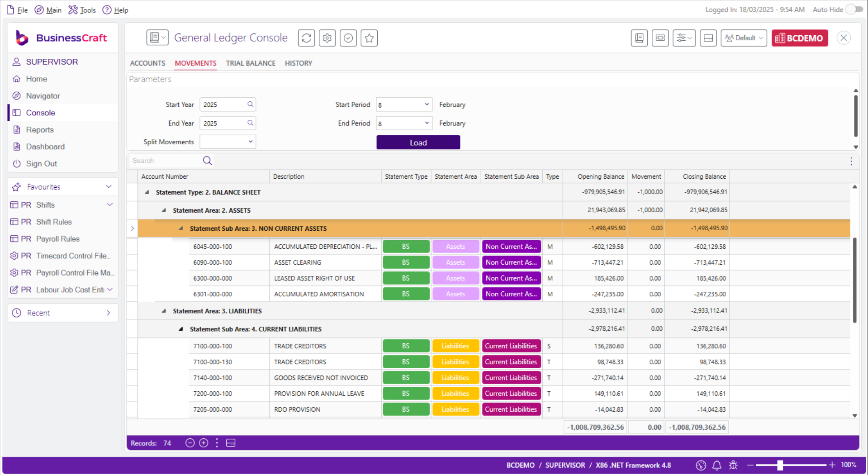Click the Load button
Image resolution: width=868 pixels, height=475 pixels.
418,142
